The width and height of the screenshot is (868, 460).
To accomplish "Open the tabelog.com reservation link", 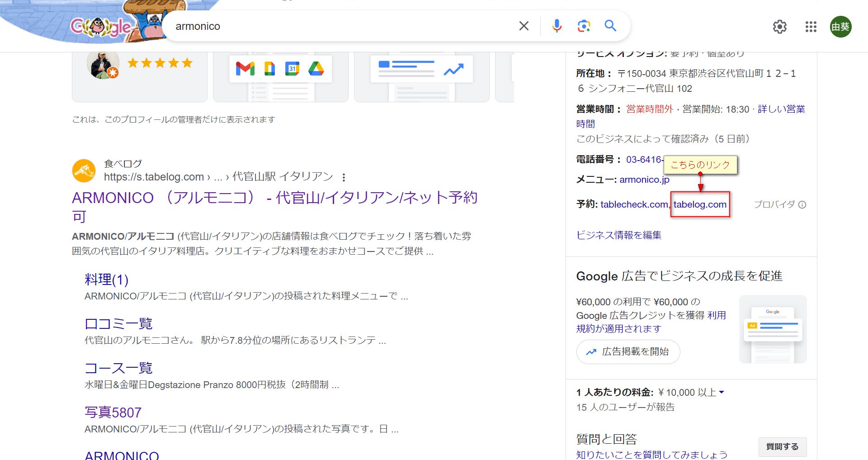I will (700, 204).
